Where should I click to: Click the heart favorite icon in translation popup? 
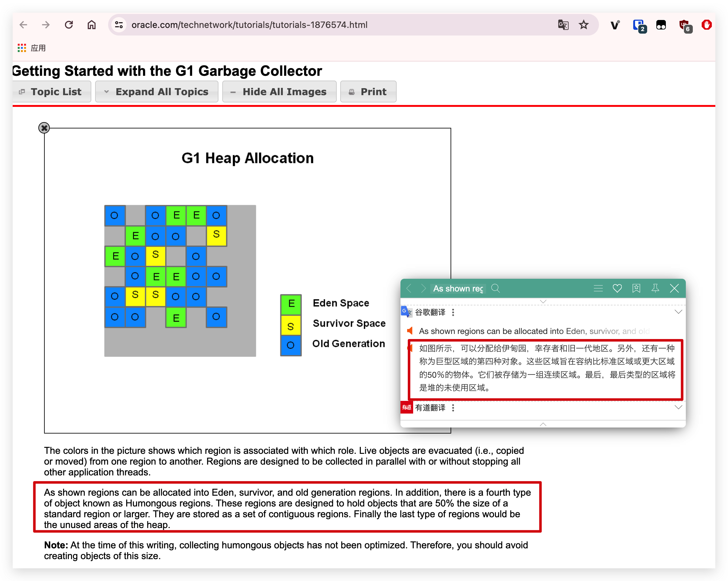(x=617, y=288)
